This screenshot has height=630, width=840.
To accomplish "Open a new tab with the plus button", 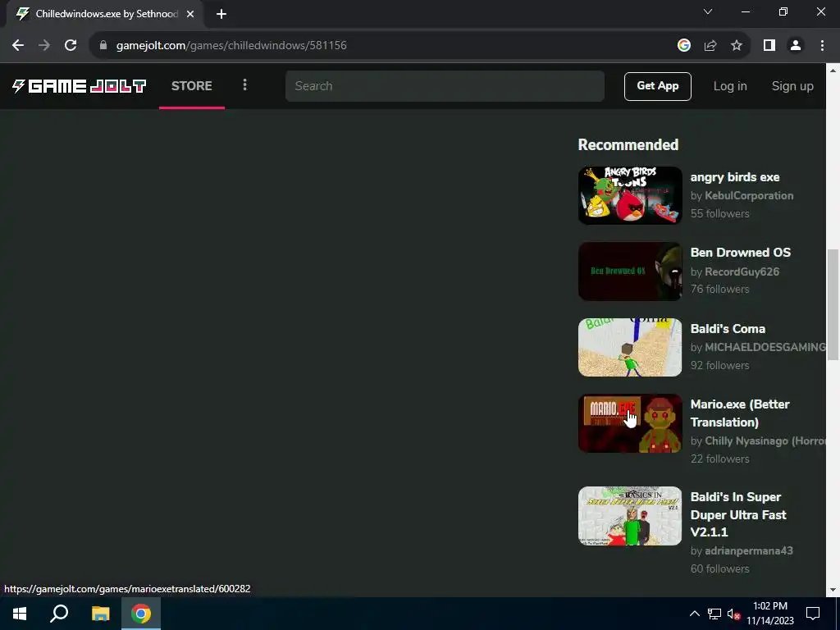I will tap(221, 15).
